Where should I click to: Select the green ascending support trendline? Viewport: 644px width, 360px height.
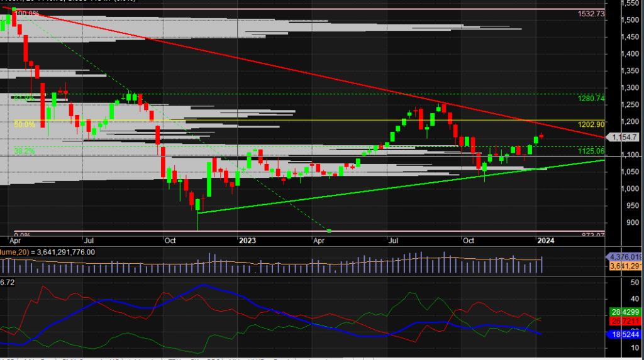[401, 186]
